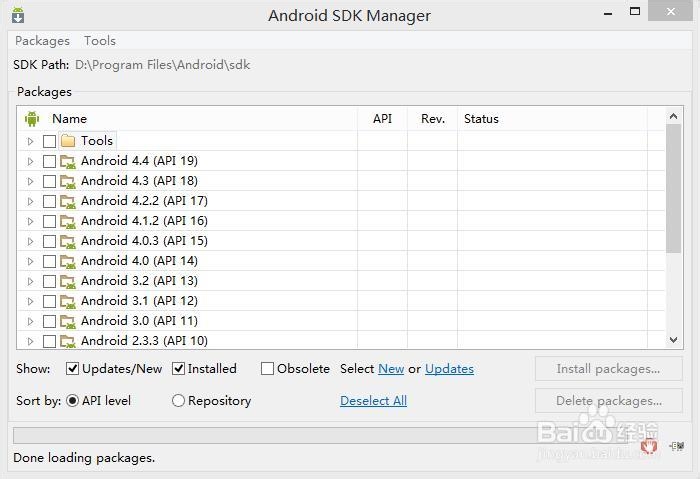
Task: Expand the Tools tree node
Action: 30,142
